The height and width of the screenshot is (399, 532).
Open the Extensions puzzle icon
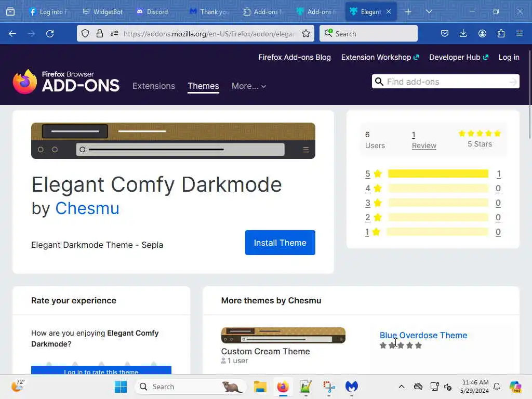[501, 33]
